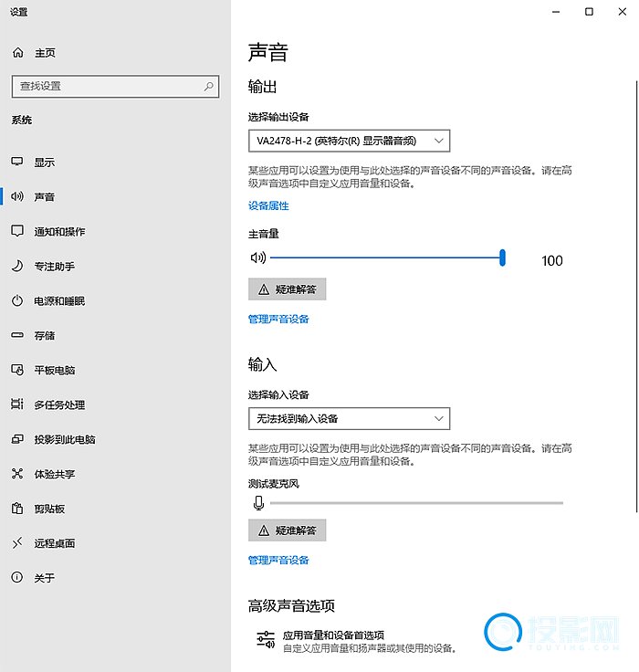Click the search magnifier icon in settings box
This screenshot has width=639, height=672.
click(x=209, y=86)
